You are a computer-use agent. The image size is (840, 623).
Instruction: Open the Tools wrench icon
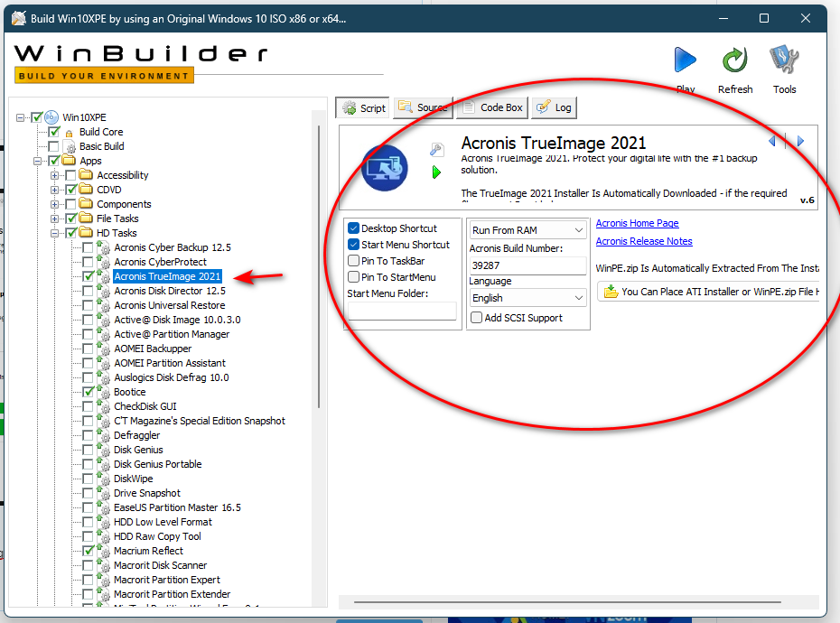[x=784, y=60]
